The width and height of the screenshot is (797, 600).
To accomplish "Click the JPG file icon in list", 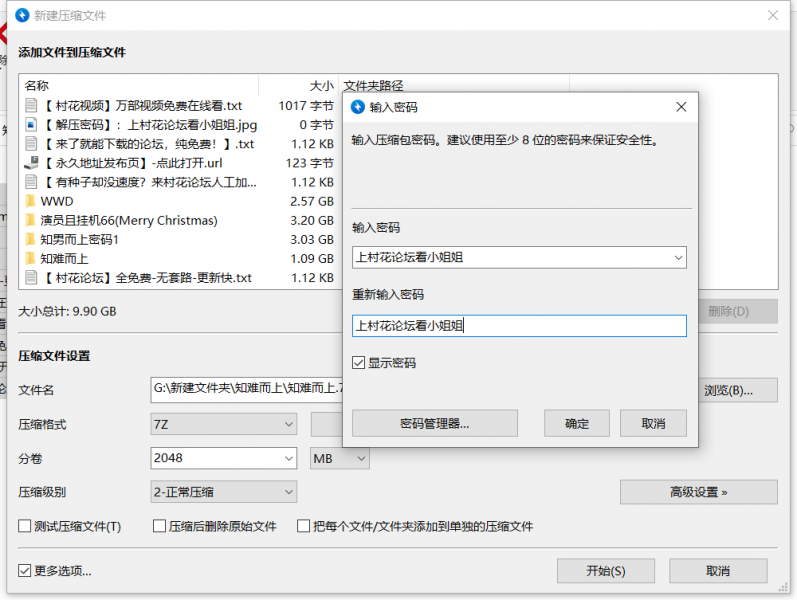I will coord(30,125).
